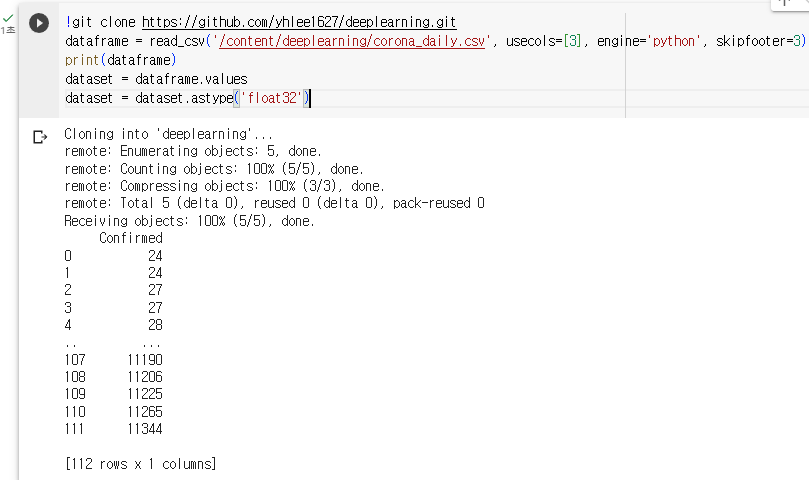The height and width of the screenshot is (480, 809).
Task: Click the usecols=[3] argument
Action: coord(544,41)
